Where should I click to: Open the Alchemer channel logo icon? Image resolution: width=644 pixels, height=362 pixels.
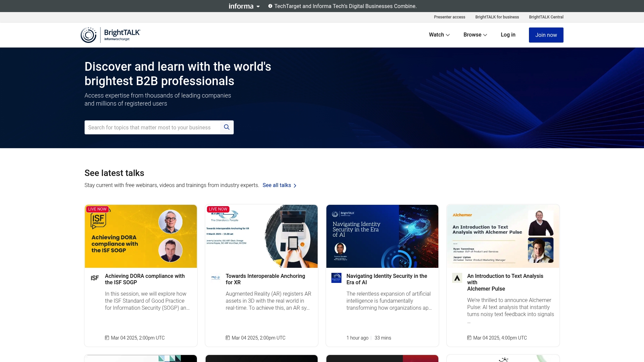click(457, 278)
